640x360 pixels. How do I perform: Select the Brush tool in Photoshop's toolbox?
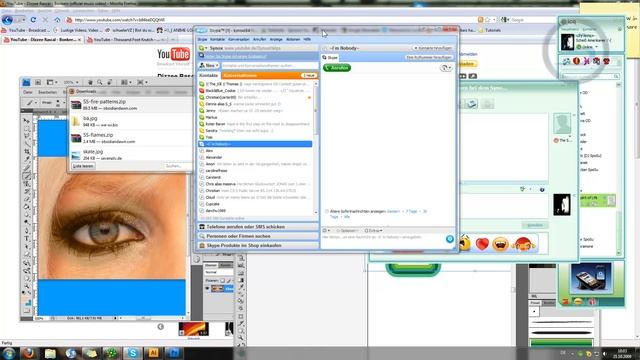(27, 176)
